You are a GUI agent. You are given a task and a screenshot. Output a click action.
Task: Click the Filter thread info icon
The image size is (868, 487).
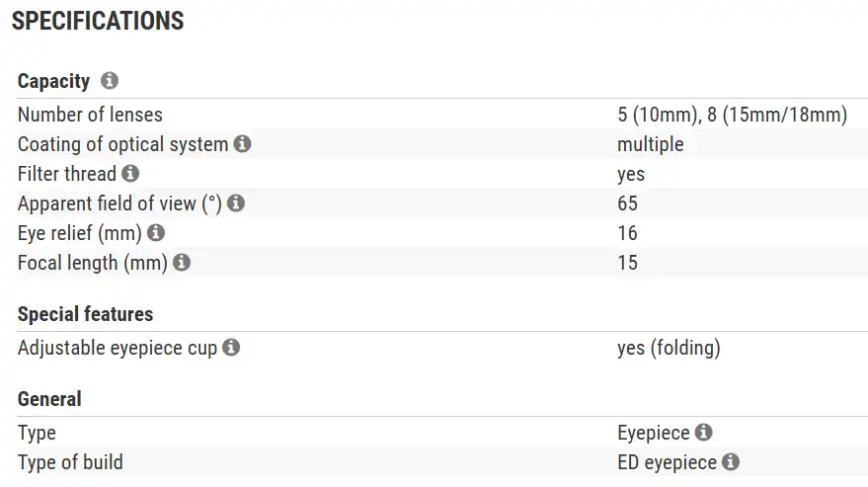pyautogui.click(x=130, y=174)
